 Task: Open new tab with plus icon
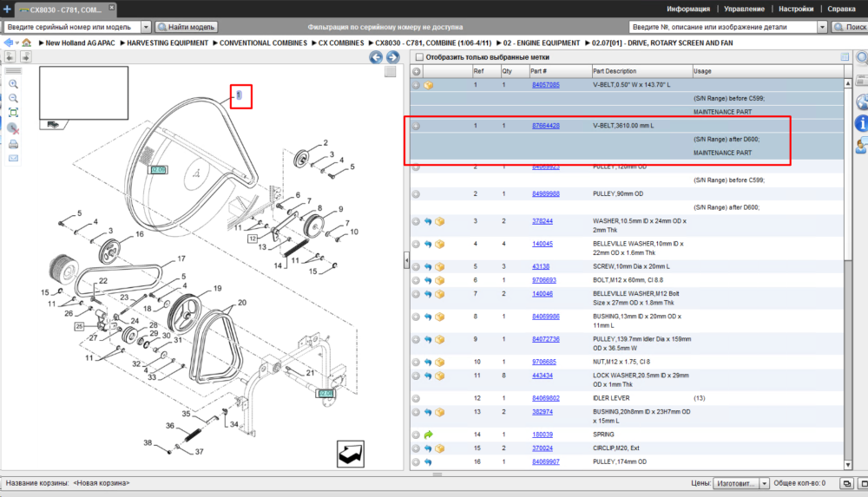7,9
